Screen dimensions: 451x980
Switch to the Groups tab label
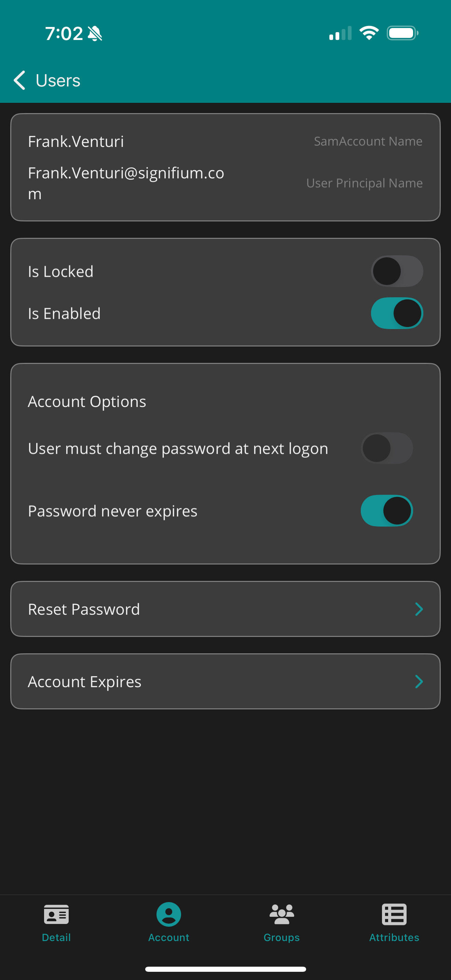click(x=282, y=937)
